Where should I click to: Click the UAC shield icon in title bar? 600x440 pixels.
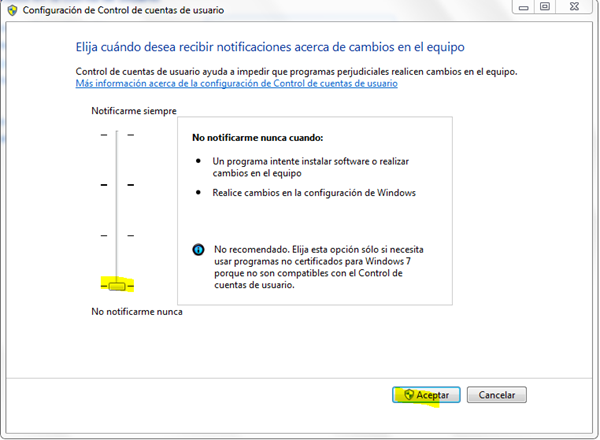pos(12,10)
